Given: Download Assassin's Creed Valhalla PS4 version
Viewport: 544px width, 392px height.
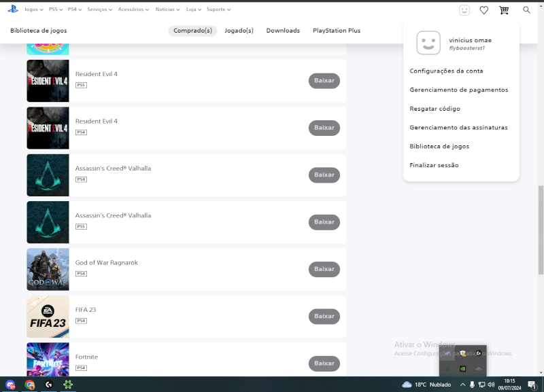Looking at the screenshot, I should tap(324, 175).
